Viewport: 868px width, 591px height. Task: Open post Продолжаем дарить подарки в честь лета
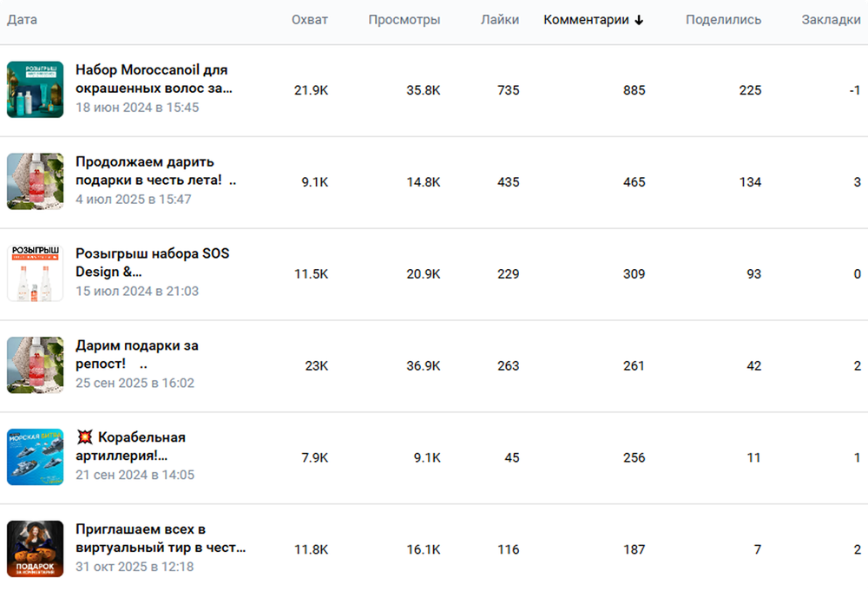155,171
